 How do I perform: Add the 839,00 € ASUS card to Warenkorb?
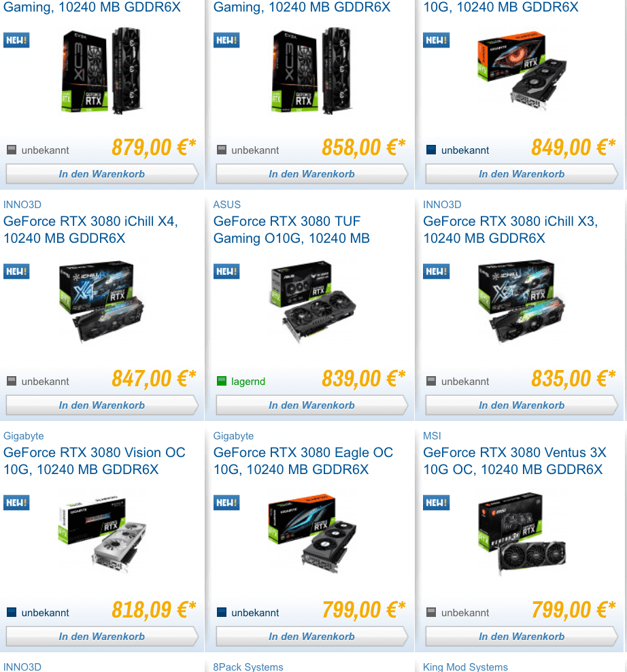(x=311, y=405)
